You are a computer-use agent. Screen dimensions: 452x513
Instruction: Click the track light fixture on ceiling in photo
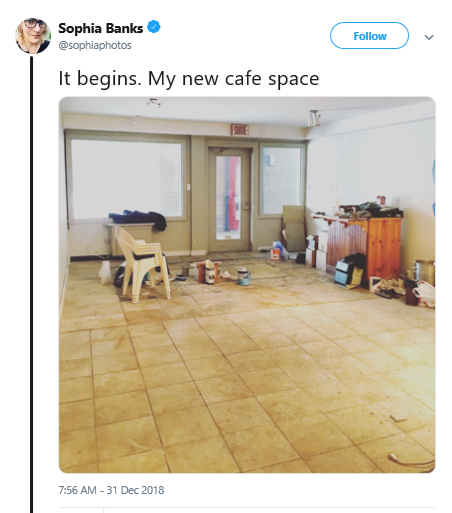click(x=313, y=118)
